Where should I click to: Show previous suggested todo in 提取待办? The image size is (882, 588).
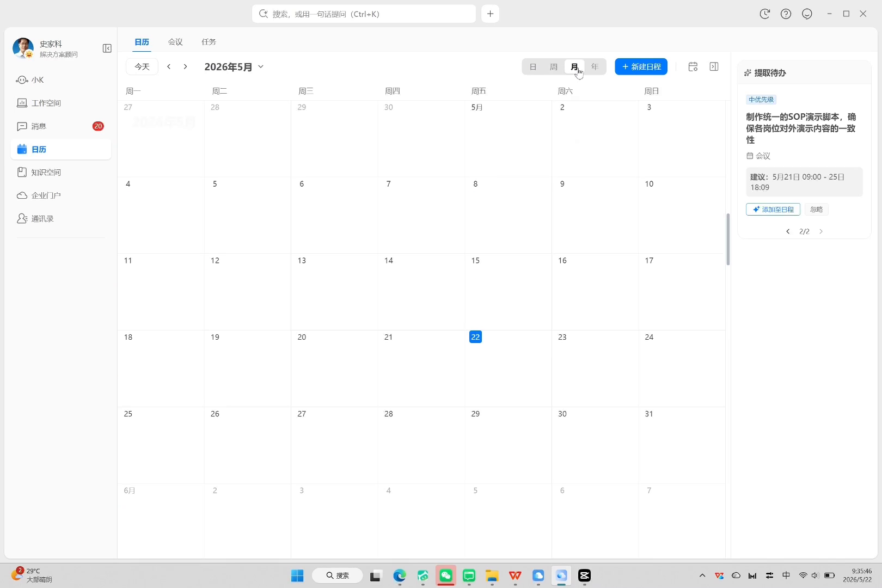(x=788, y=231)
